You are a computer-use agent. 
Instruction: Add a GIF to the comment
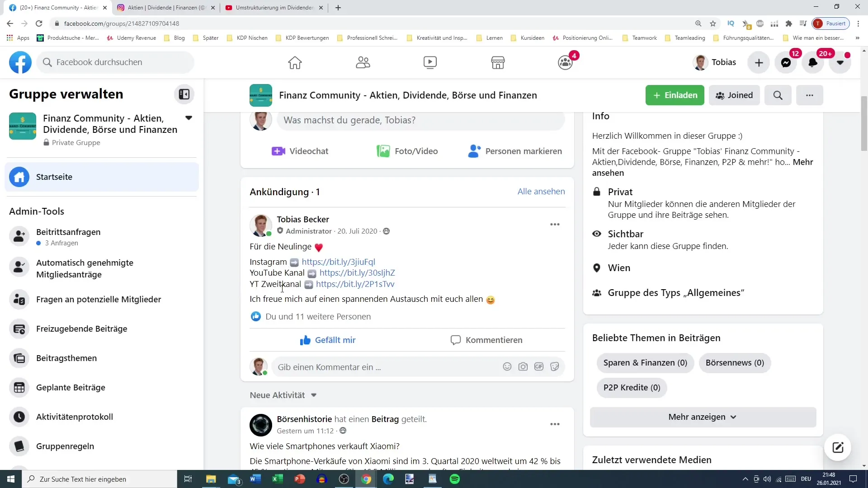539,367
